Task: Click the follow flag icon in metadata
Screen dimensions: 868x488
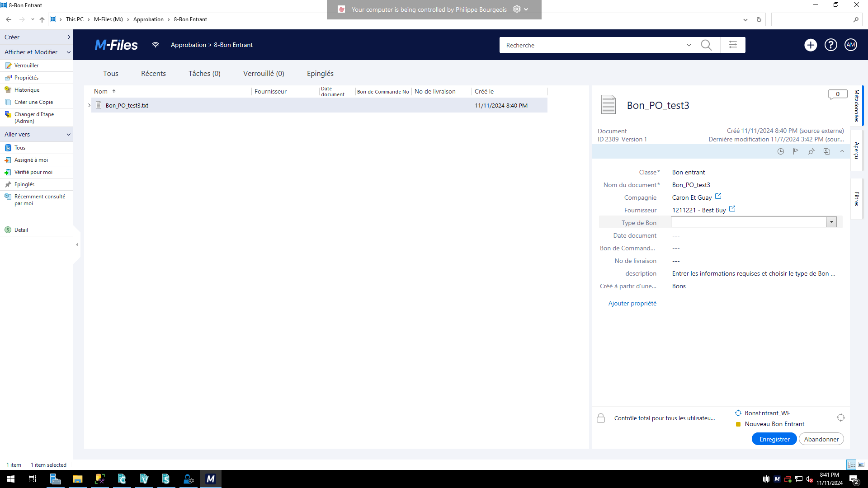Action: click(796, 151)
